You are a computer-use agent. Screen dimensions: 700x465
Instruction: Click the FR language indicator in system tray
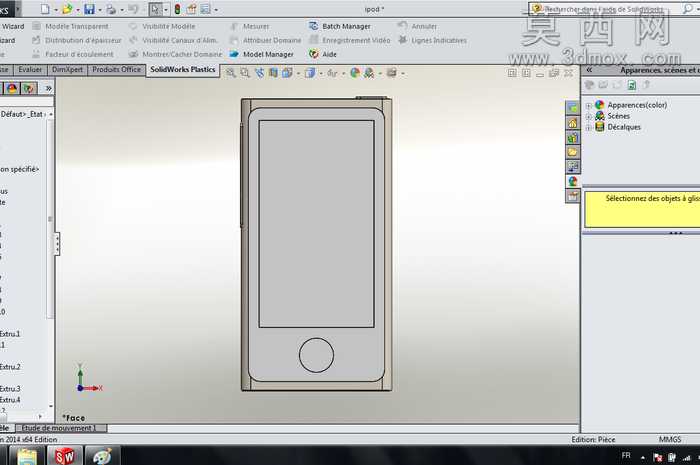point(626,456)
